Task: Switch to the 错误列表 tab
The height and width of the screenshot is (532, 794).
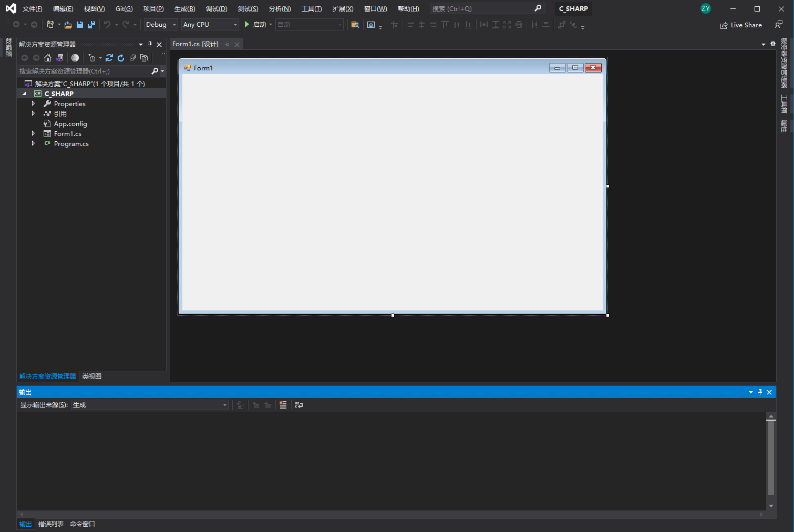Action: [51, 524]
